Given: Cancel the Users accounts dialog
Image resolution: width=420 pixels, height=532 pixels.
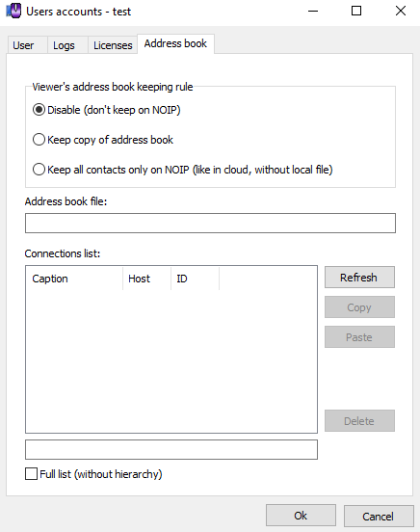Looking at the screenshot, I should pyautogui.click(x=379, y=516).
